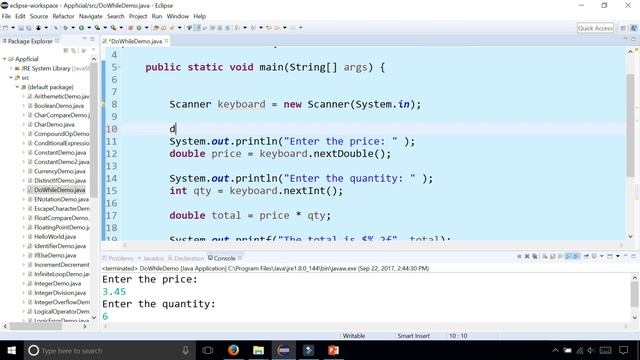
Task: Close the DoWhileDemo.java editor tab
Action: pyautogui.click(x=166, y=41)
